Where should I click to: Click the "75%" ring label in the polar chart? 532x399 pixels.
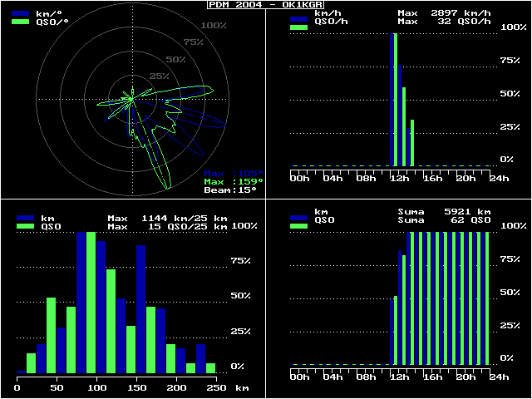coord(194,42)
